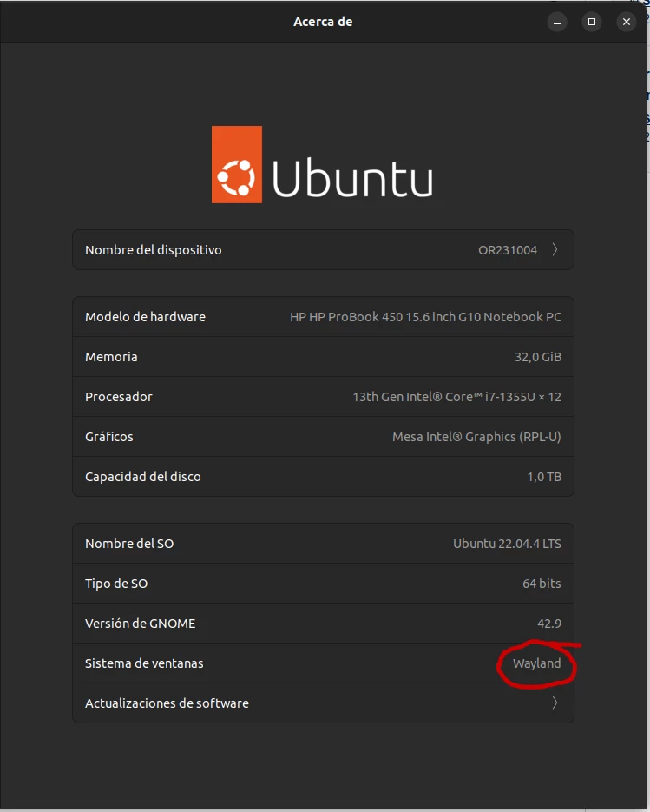Close the Acerca de window
The height and width of the screenshot is (812, 650).
[x=627, y=22]
